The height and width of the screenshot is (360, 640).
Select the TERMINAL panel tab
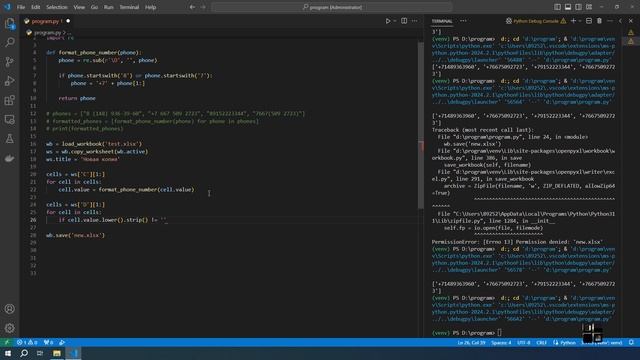(x=442, y=21)
